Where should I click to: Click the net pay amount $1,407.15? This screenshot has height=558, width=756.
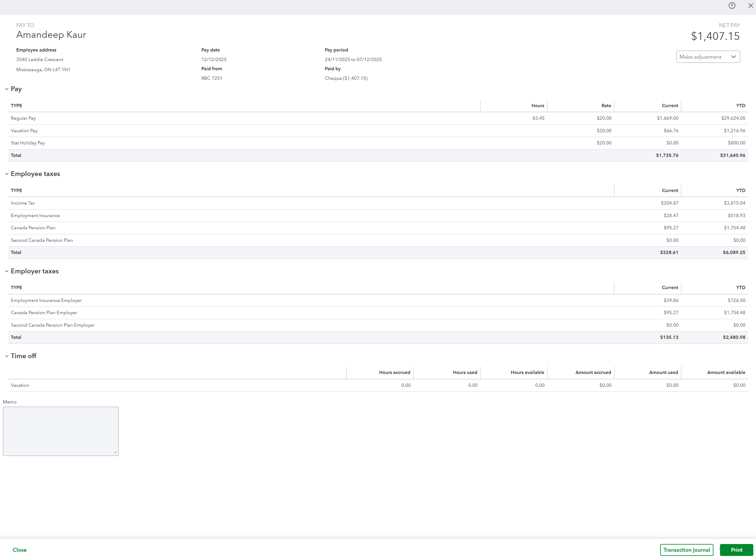(x=715, y=36)
